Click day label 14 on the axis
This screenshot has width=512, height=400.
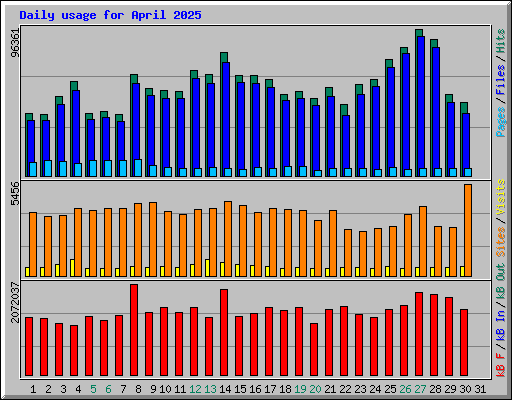coord(225,389)
